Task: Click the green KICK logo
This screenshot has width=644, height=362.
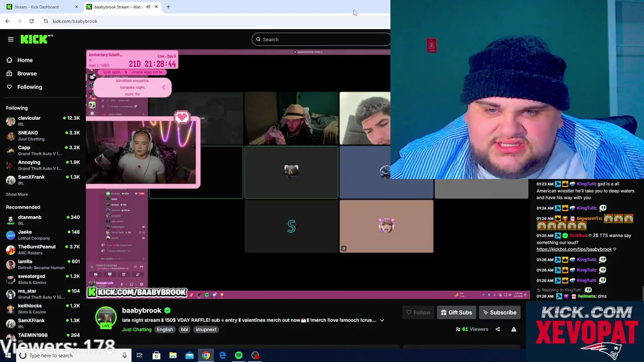Action: pyautogui.click(x=37, y=39)
